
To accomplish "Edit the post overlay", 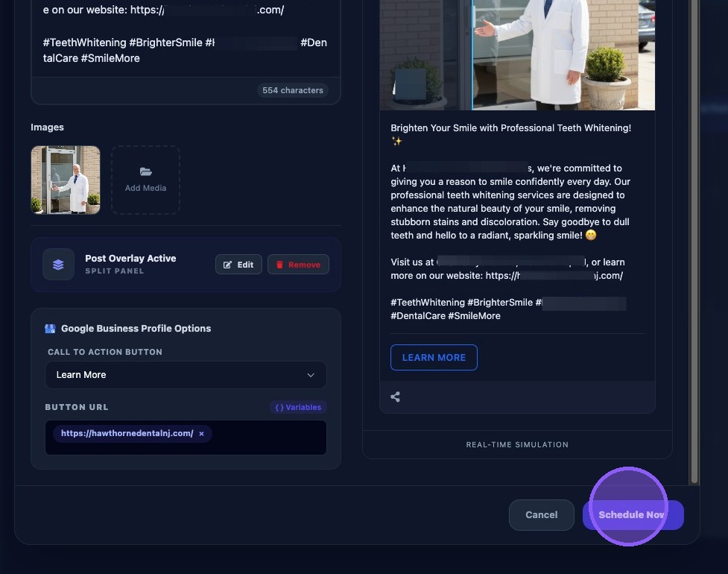I will (238, 265).
